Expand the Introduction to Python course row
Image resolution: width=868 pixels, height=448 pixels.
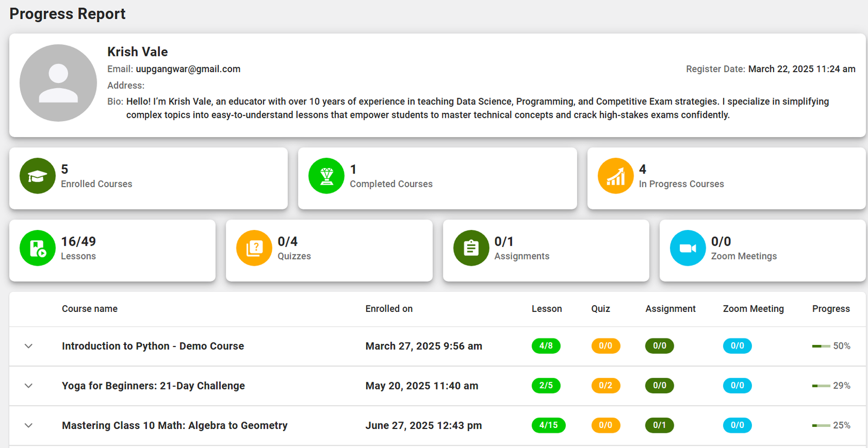pos(29,346)
